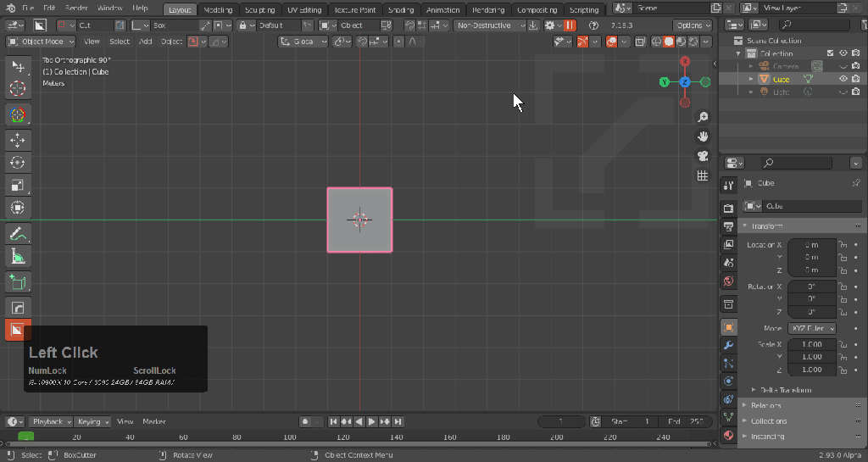The image size is (868, 462).
Task: Toggle the Location X lock icon
Action: point(843,244)
